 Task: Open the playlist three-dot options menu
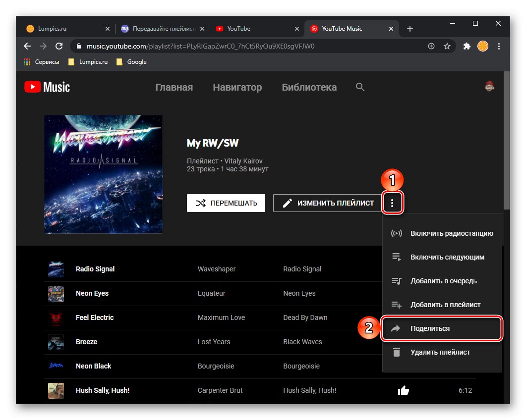[x=392, y=203]
